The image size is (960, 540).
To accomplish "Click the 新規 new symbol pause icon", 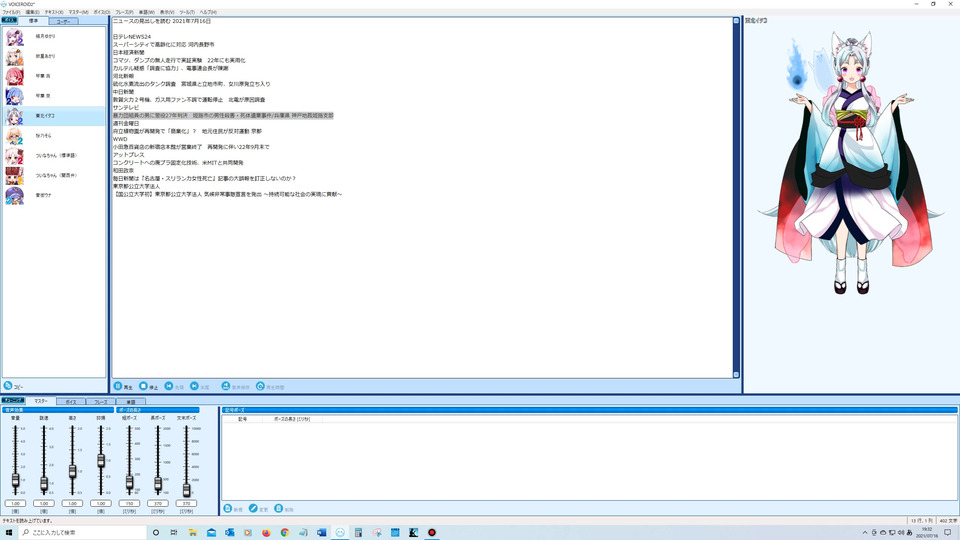I will pyautogui.click(x=228, y=509).
